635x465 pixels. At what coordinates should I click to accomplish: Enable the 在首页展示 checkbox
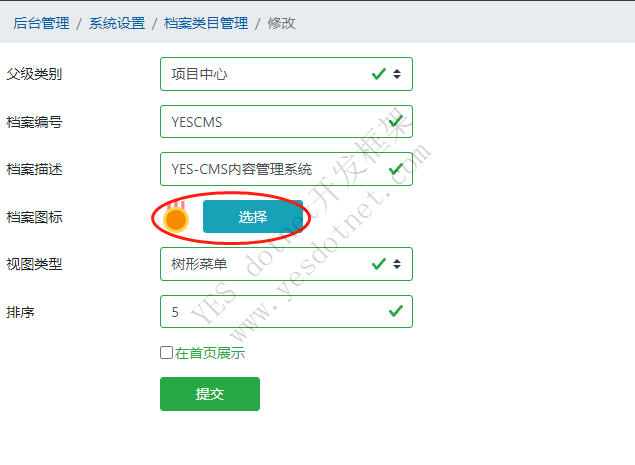pyautogui.click(x=166, y=352)
